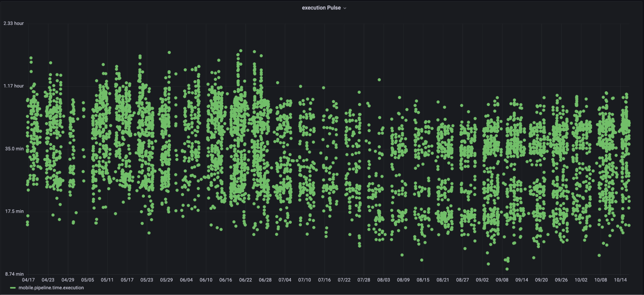Open the execution Pulse panel menu chevron
The height and width of the screenshot is (295, 644).
tap(345, 8)
